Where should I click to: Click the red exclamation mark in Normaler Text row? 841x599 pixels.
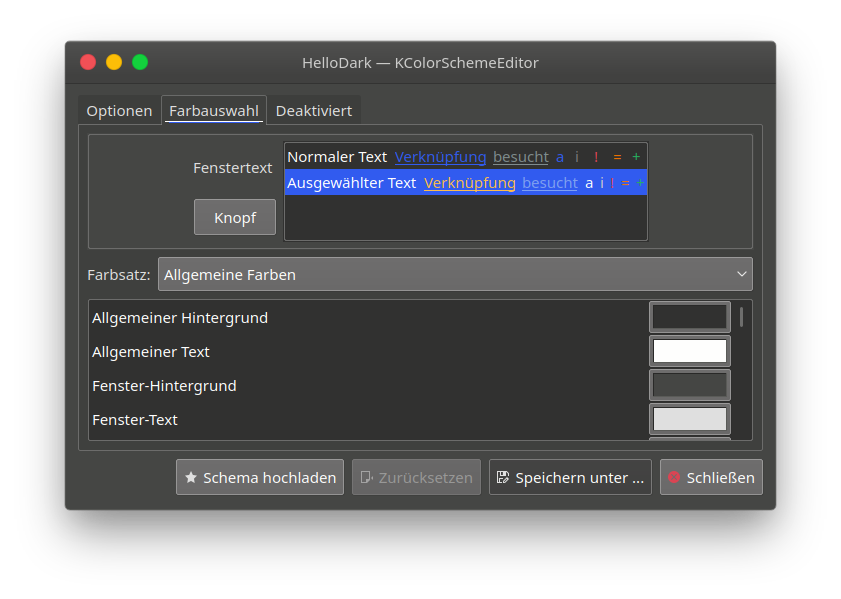(596, 157)
